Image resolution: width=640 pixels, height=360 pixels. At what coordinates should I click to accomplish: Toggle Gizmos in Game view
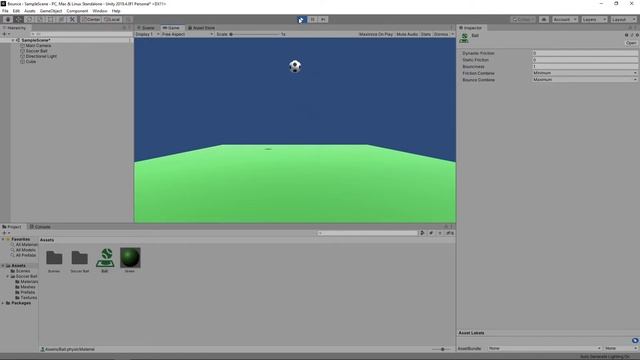tap(441, 34)
